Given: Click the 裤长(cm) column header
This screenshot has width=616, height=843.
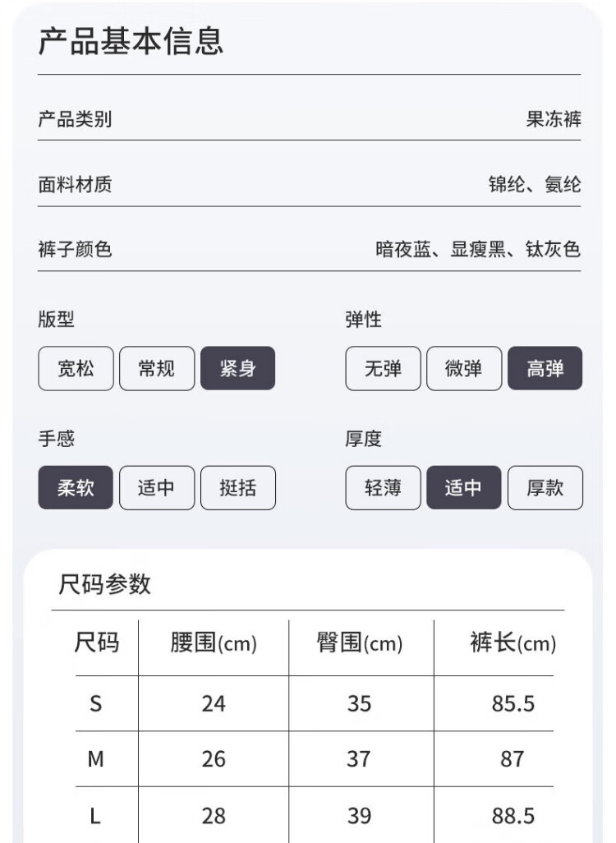Looking at the screenshot, I should (x=513, y=643).
